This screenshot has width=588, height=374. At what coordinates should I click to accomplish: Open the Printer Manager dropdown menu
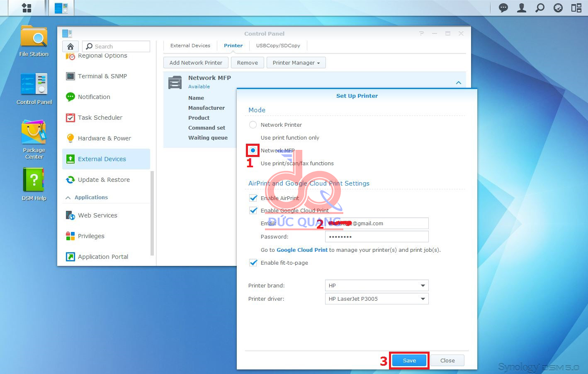point(296,63)
